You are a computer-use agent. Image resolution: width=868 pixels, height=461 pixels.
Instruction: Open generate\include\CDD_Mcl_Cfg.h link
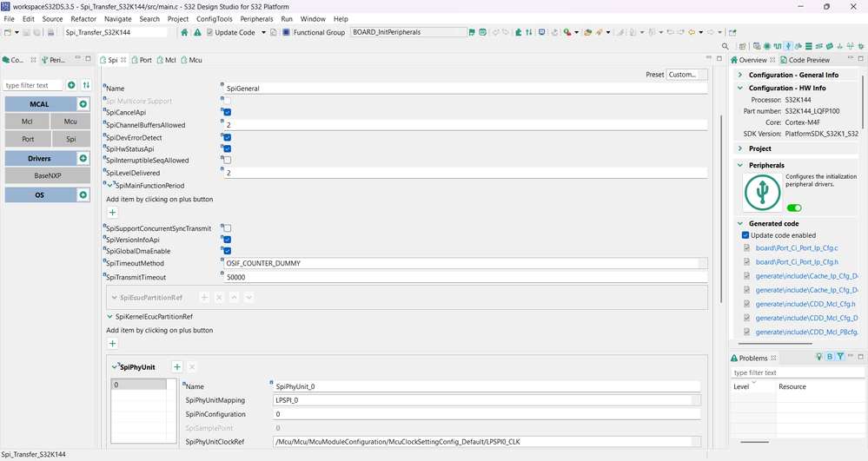tap(805, 304)
